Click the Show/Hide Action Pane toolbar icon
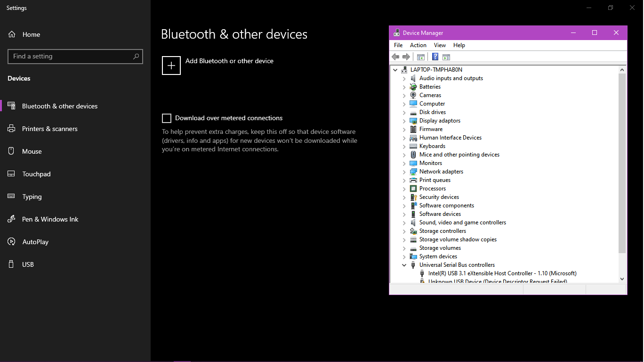The image size is (644, 362). click(446, 57)
